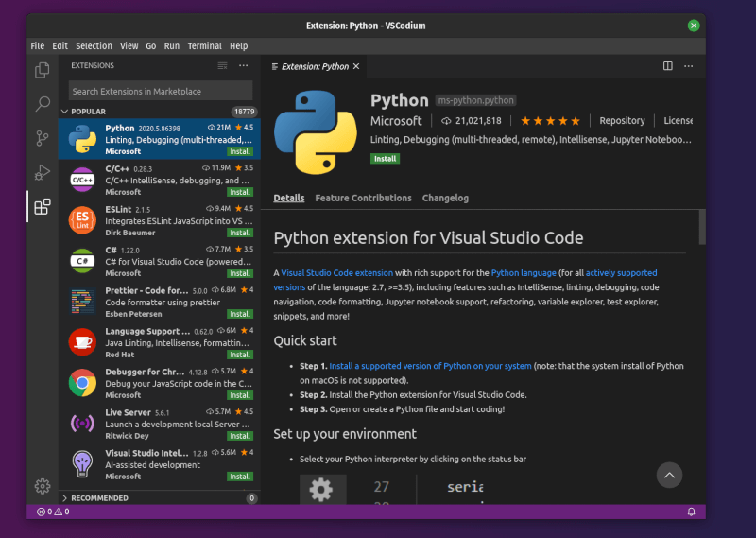
Task: Open Source Control view
Action: [x=43, y=138]
